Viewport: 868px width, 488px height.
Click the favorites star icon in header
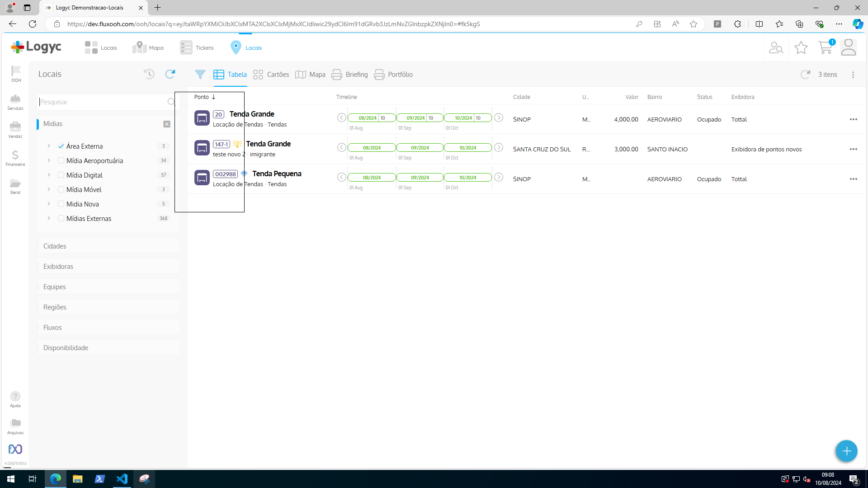(x=801, y=47)
